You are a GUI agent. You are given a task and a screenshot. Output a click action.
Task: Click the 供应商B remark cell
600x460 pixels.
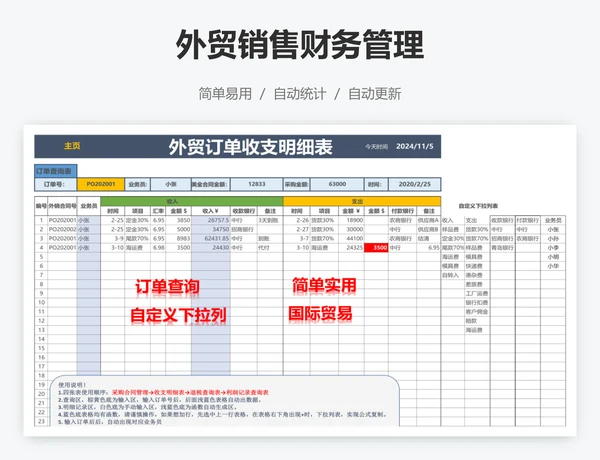pos(428,229)
